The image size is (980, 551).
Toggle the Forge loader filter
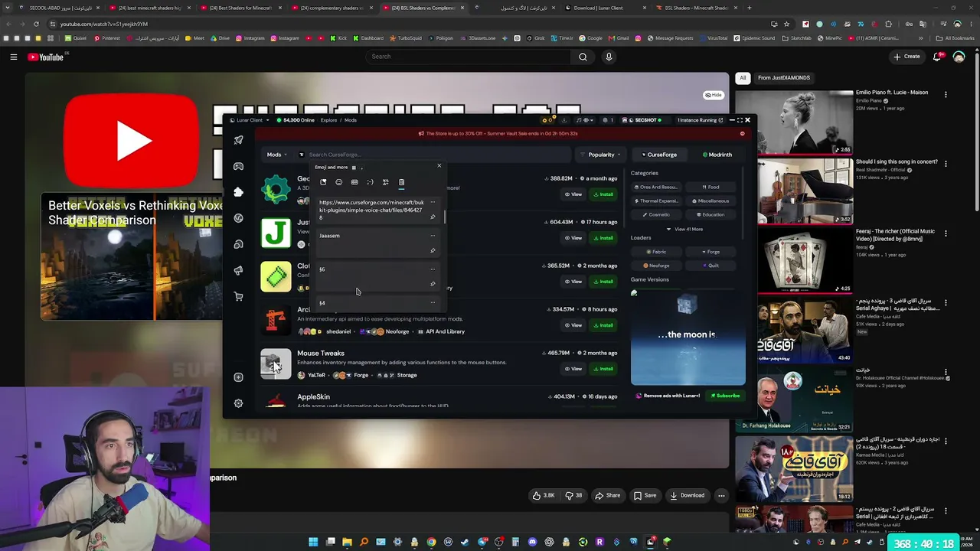click(x=710, y=252)
